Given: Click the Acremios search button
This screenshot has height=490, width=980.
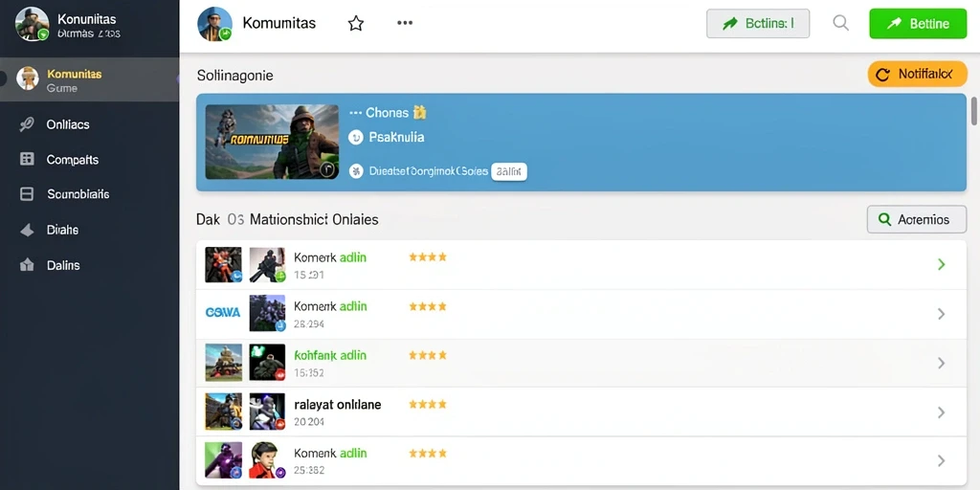Looking at the screenshot, I should coord(916,219).
